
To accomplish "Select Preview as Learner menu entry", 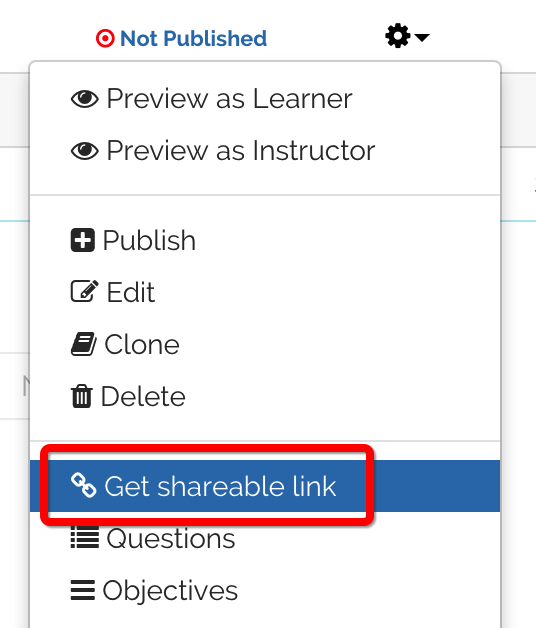I will coord(265,99).
